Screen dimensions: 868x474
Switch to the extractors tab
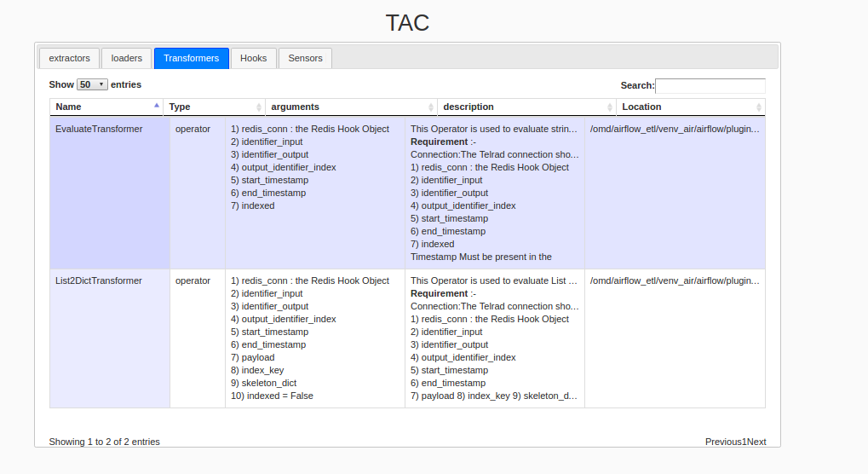[x=69, y=58]
